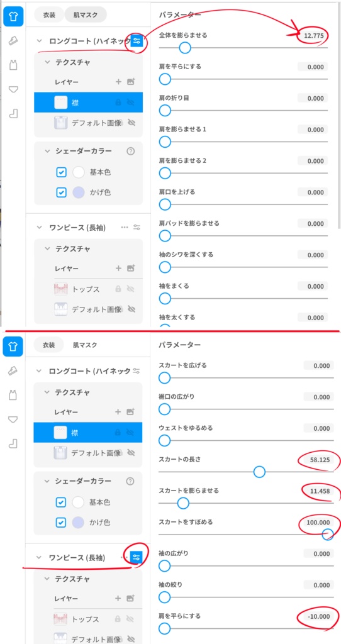Click the blue-highlighted parameter icon beside ワンピース (長袖)
Screen dimensions: 341x644
[137, 557]
